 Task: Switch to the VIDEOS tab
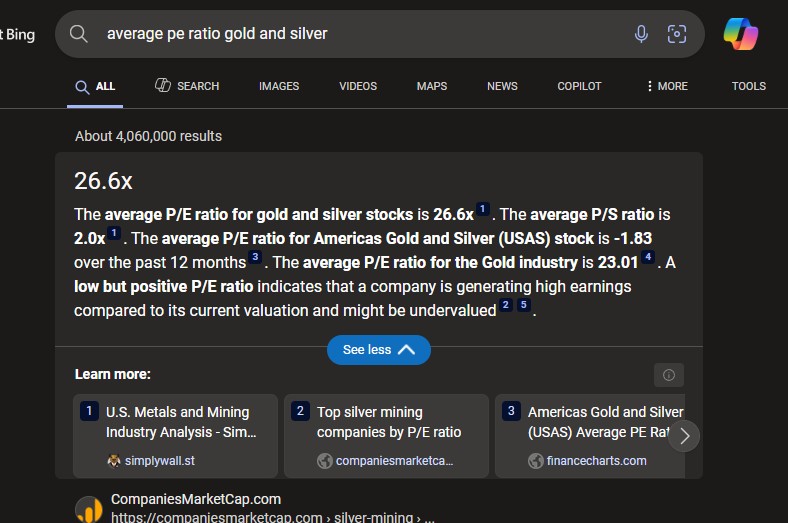[x=358, y=86]
